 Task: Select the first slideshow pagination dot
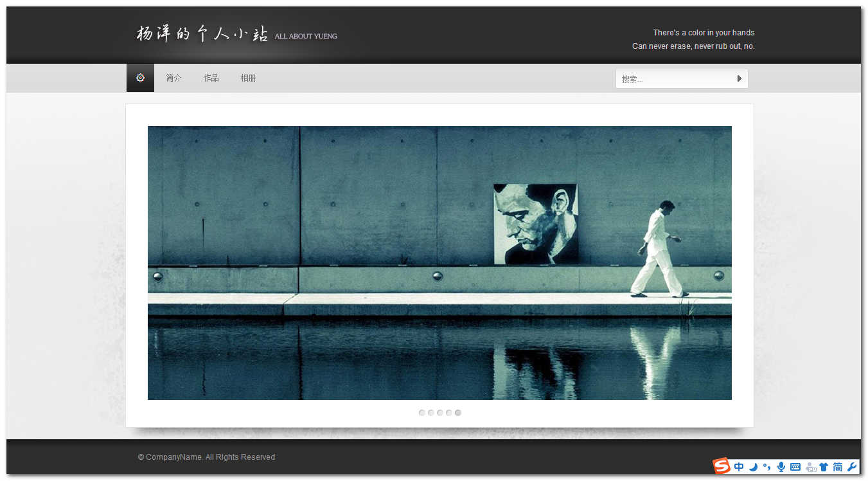[x=421, y=413]
